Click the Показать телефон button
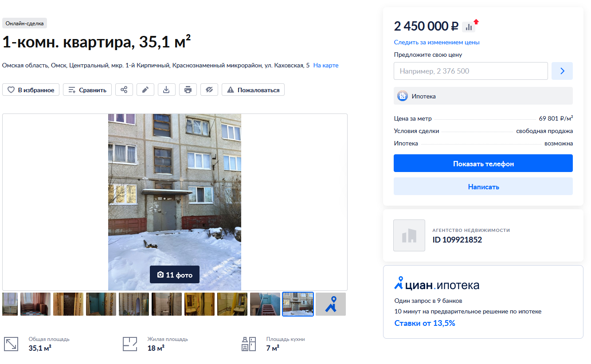 (483, 163)
